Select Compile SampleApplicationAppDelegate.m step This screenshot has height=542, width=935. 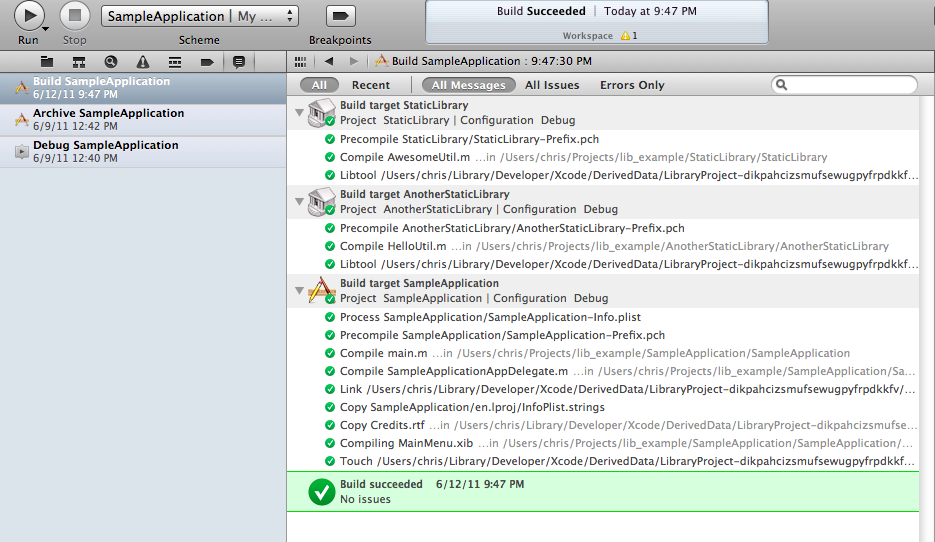click(603, 371)
